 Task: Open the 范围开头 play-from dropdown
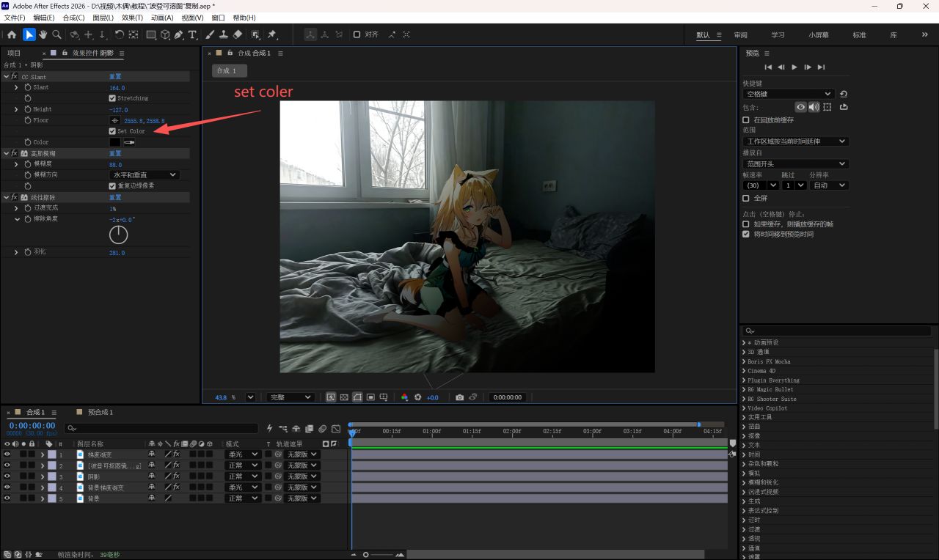click(x=796, y=164)
